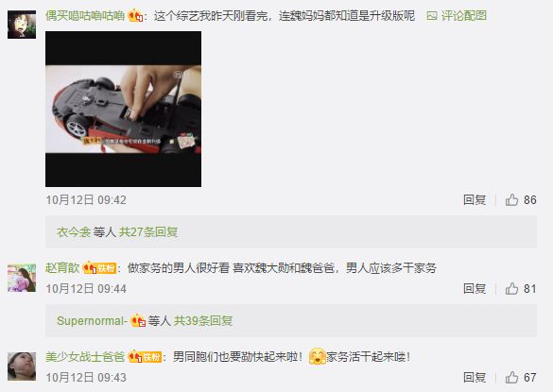Click the badge next to Supernormal-

click(138, 321)
